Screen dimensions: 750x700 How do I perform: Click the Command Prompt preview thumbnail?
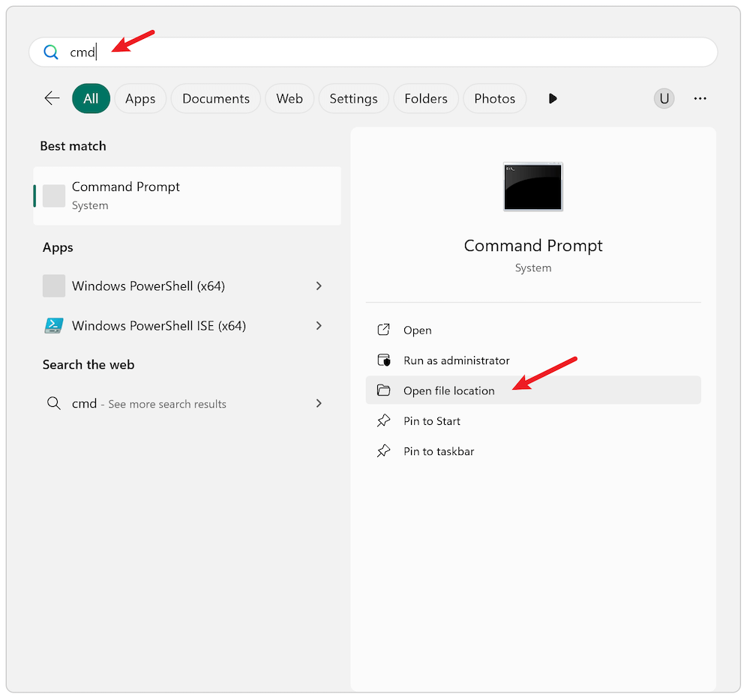click(532, 187)
